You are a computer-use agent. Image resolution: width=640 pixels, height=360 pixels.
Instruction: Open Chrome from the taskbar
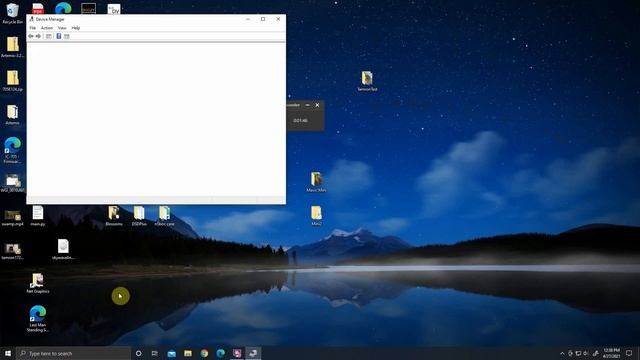204,353
